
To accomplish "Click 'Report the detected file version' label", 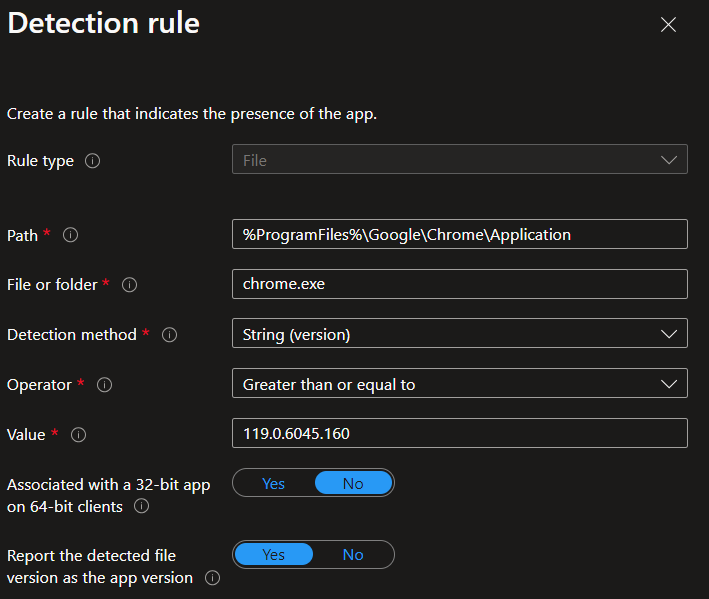I will pyautogui.click(x=99, y=566).
